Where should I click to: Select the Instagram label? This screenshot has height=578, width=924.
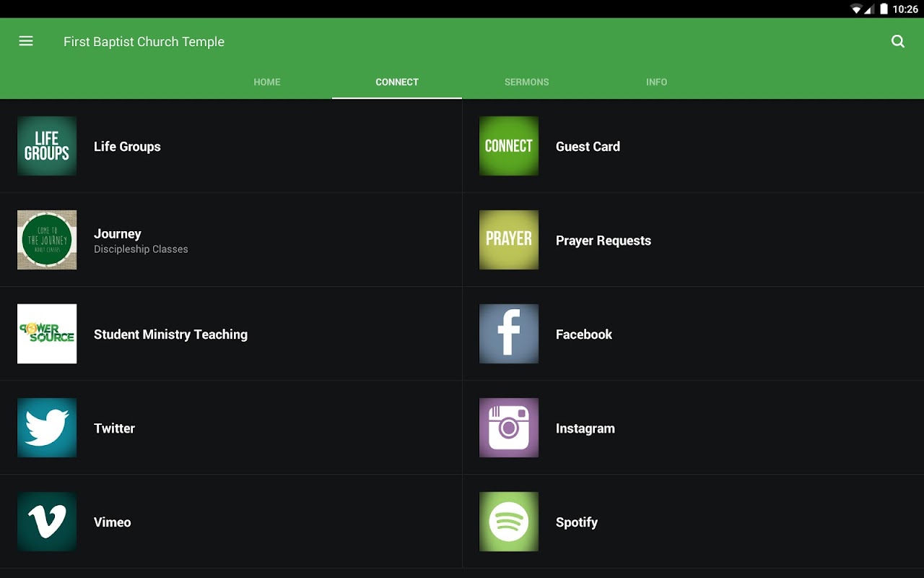tap(585, 428)
